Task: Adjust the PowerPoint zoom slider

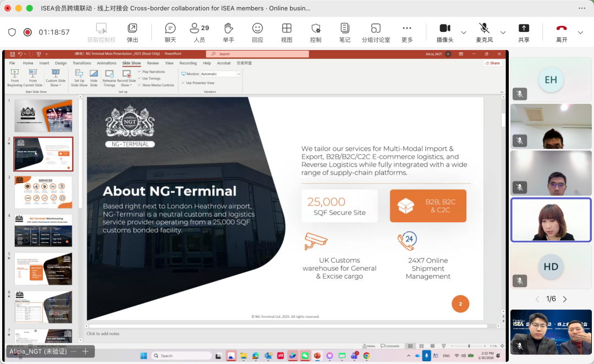Action: [x=469, y=346]
